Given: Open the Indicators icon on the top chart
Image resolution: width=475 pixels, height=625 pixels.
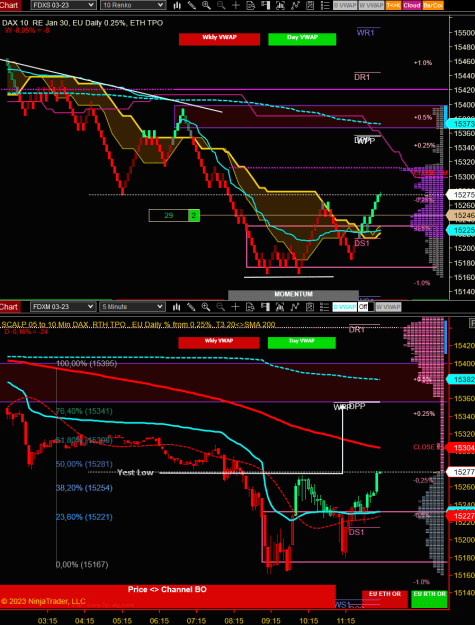Looking at the screenshot, I should pos(295,5).
